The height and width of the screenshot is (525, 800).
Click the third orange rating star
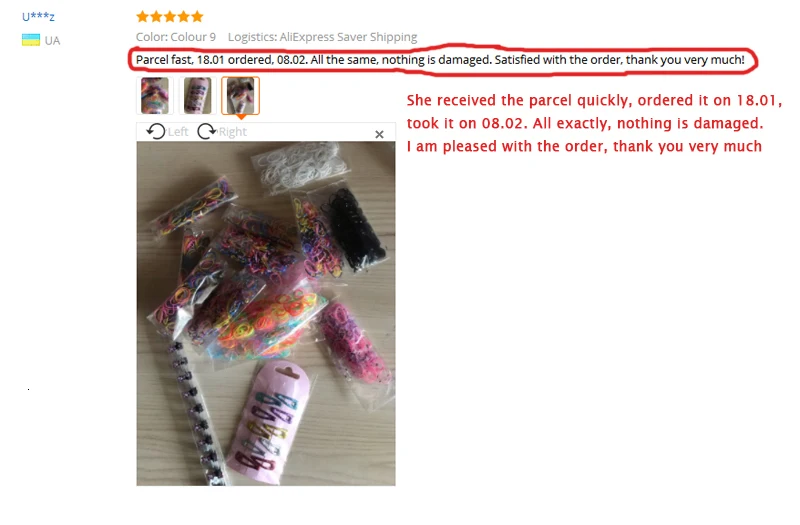(x=170, y=17)
